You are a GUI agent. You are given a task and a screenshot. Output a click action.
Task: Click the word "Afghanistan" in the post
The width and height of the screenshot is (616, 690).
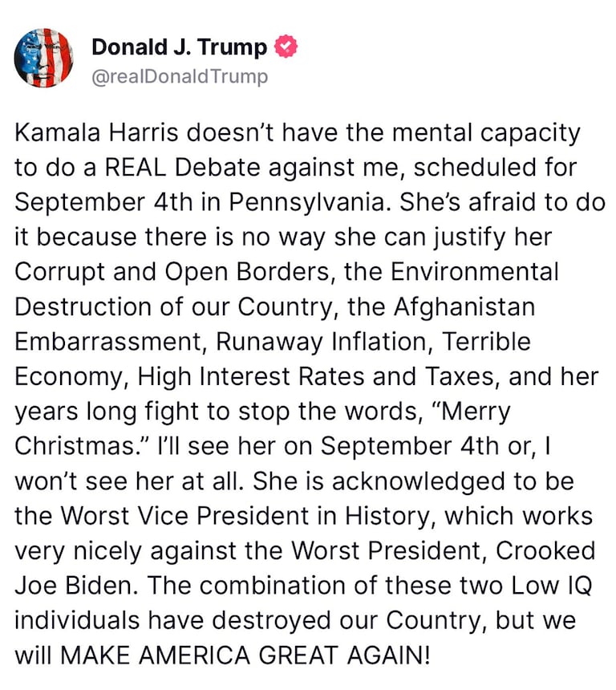[464, 306]
